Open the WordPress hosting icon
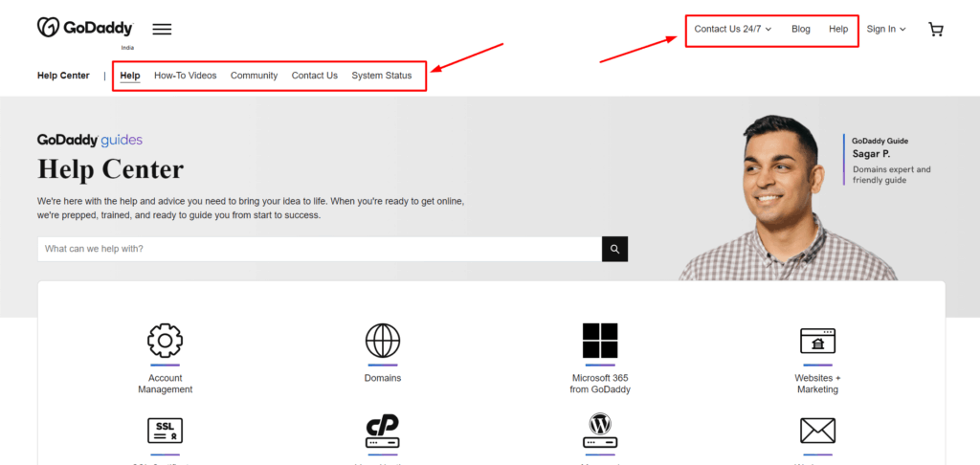This screenshot has width=980, height=465. (600, 431)
